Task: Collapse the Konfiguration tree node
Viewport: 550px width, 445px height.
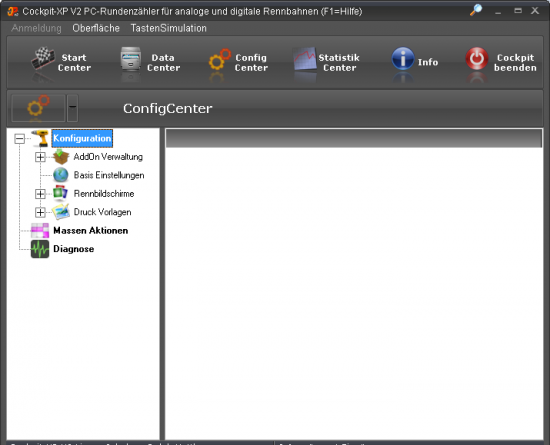Action: pyautogui.click(x=20, y=139)
